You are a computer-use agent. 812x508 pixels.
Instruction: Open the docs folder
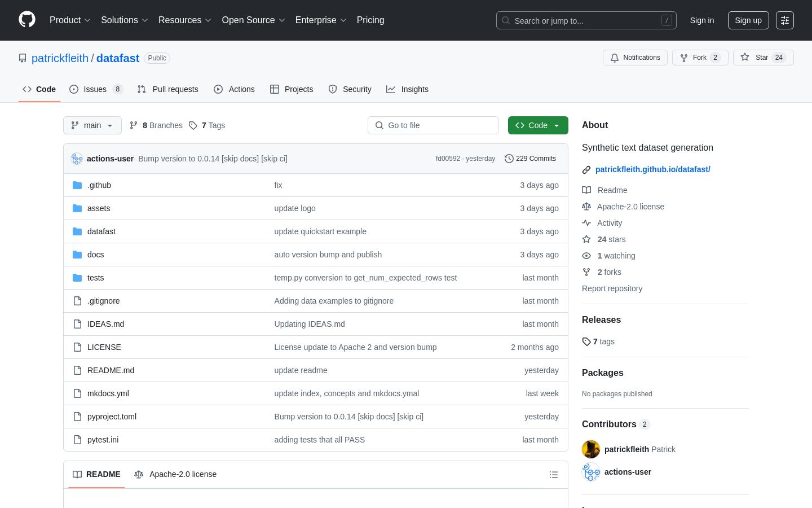click(x=96, y=255)
